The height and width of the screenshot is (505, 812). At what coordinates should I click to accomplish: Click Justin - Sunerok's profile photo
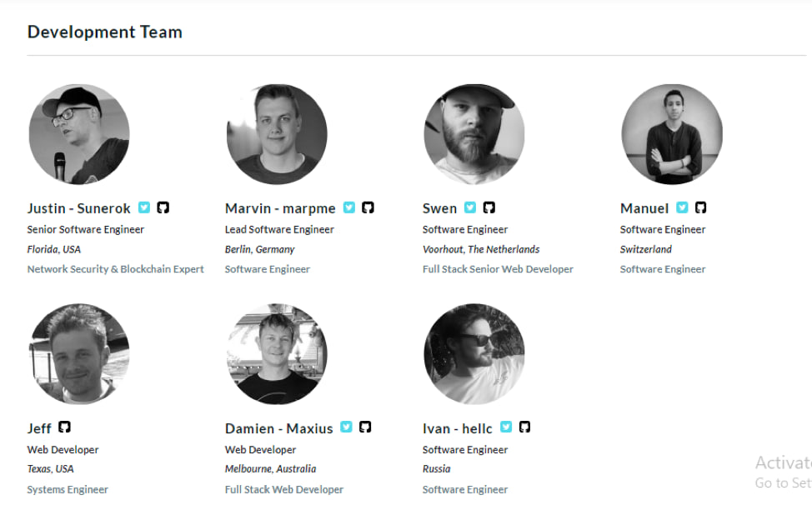click(x=79, y=134)
